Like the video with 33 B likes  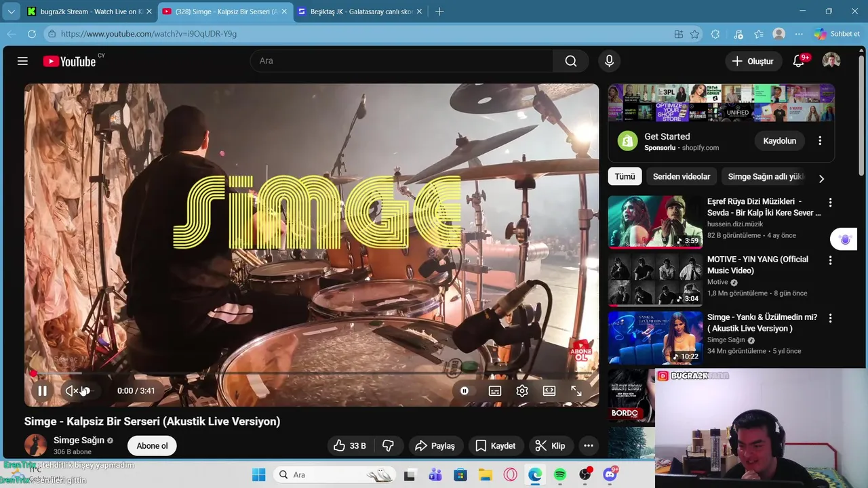coord(350,446)
